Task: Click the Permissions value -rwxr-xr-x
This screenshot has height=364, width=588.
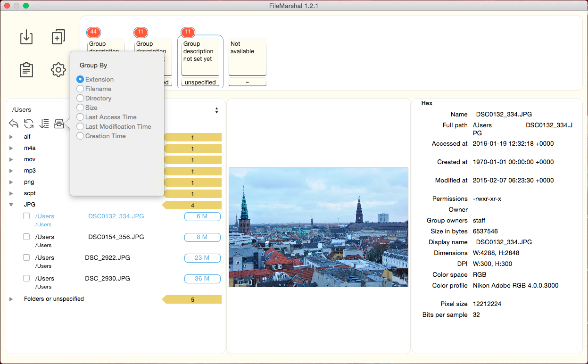Action: point(487,199)
